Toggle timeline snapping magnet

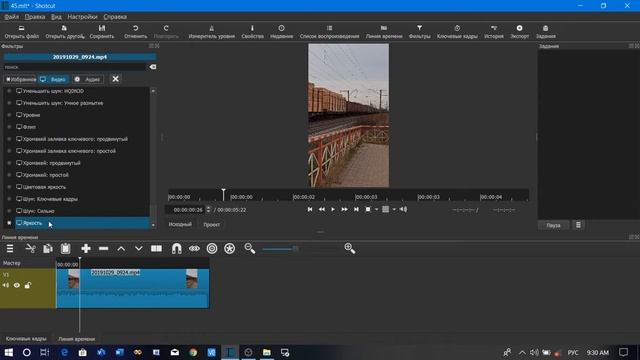(177, 249)
